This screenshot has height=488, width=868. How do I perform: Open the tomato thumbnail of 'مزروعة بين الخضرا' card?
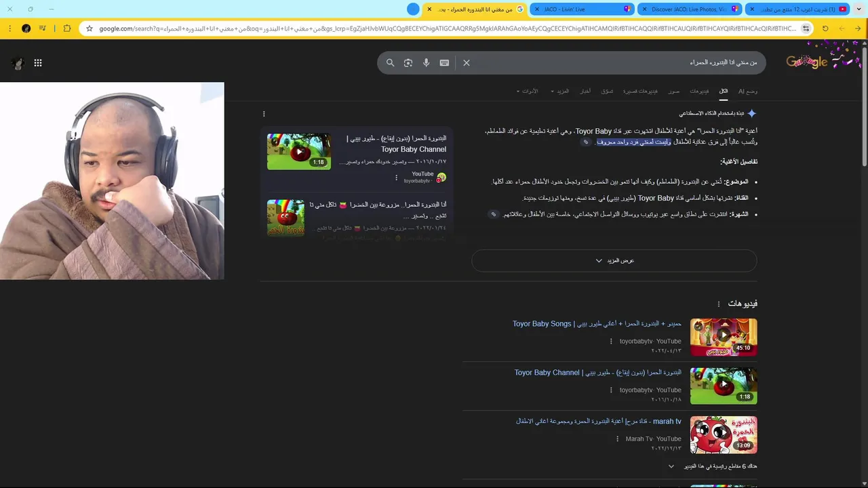tap(285, 217)
